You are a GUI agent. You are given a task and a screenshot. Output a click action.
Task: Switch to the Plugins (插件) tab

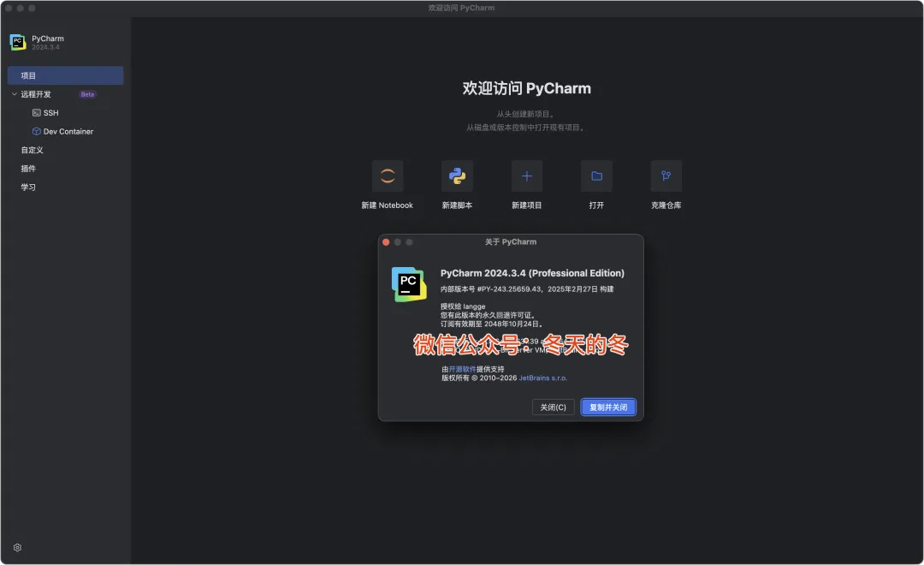coord(28,169)
